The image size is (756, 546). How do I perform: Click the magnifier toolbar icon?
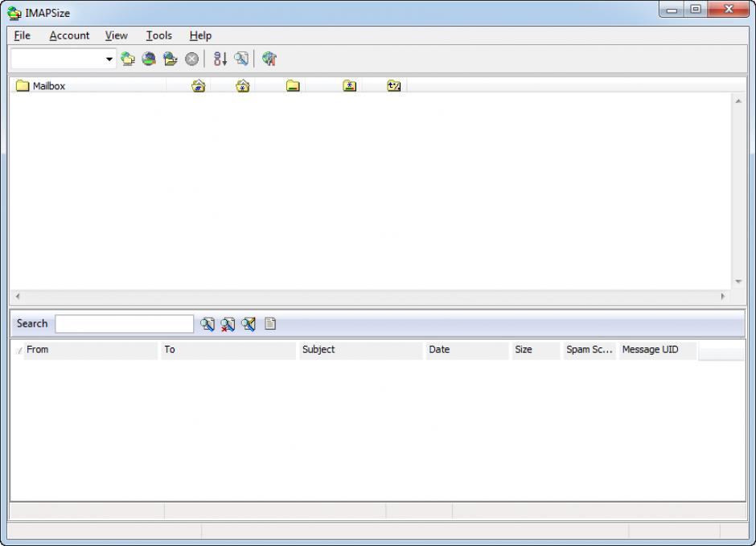click(x=241, y=59)
